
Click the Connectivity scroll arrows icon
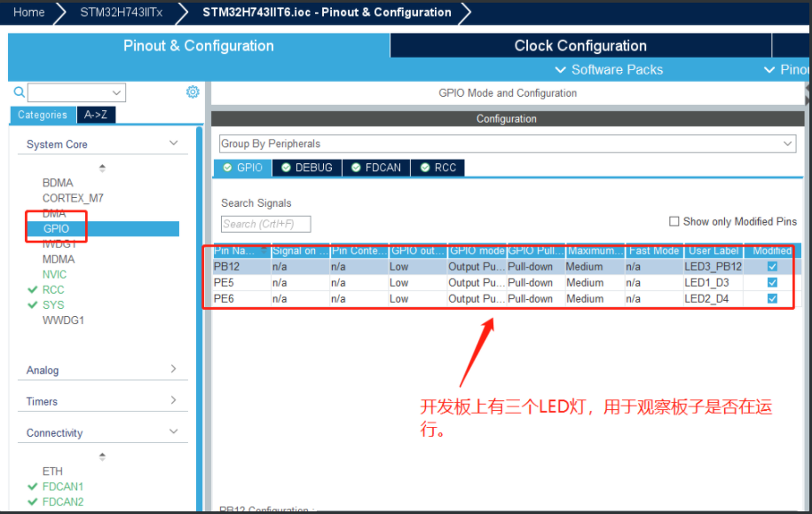point(102,456)
